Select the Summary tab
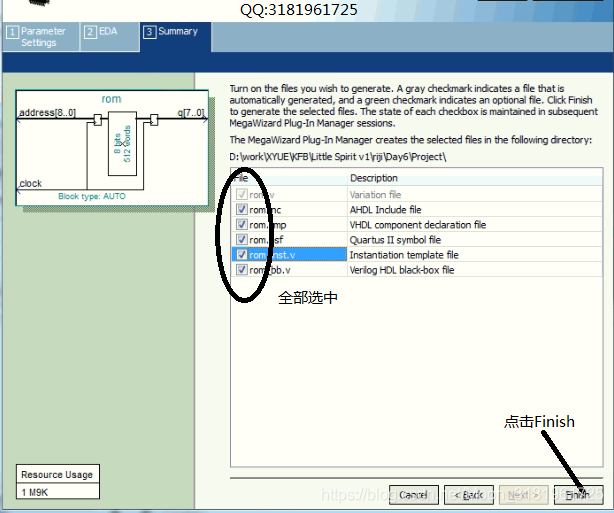Viewport: 614px width, 513px height. pyautogui.click(x=175, y=37)
